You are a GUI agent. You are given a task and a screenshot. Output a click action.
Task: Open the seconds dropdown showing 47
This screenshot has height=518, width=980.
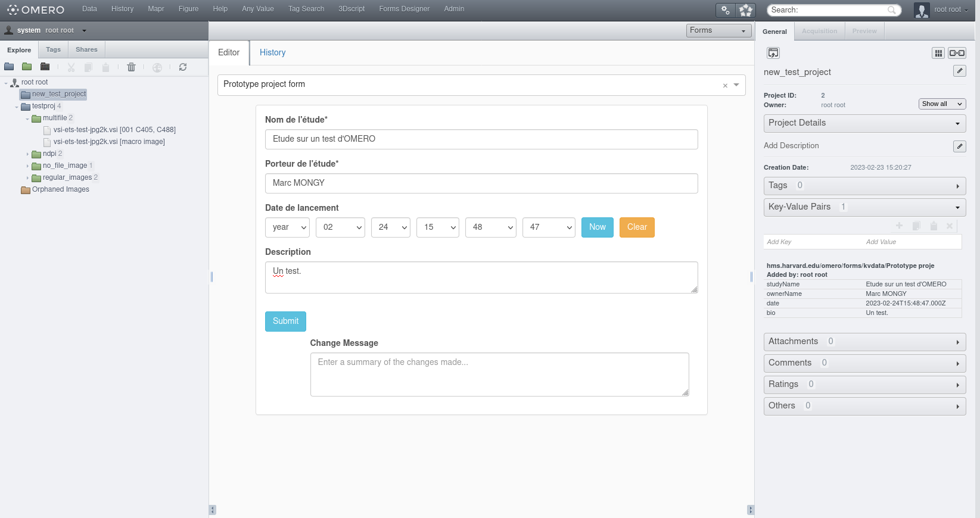549,227
